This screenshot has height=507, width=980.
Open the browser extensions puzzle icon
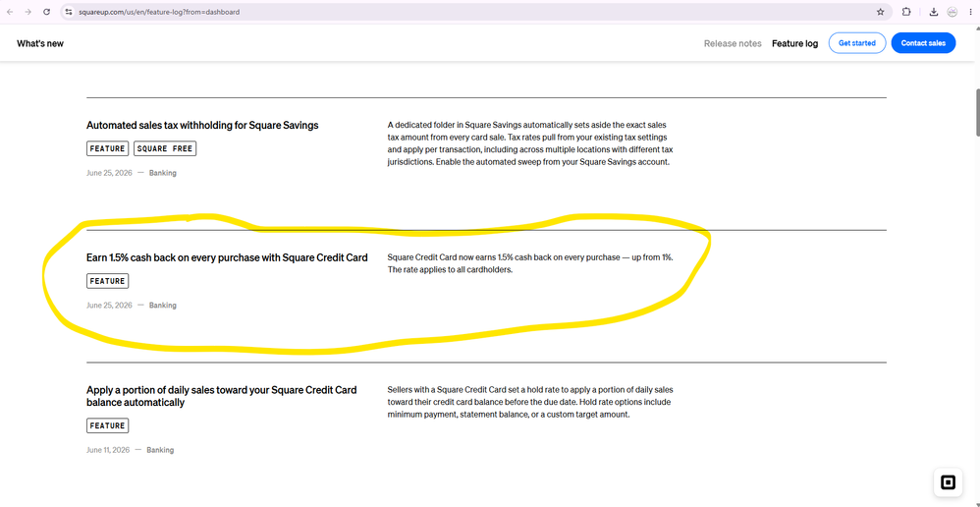906,12
